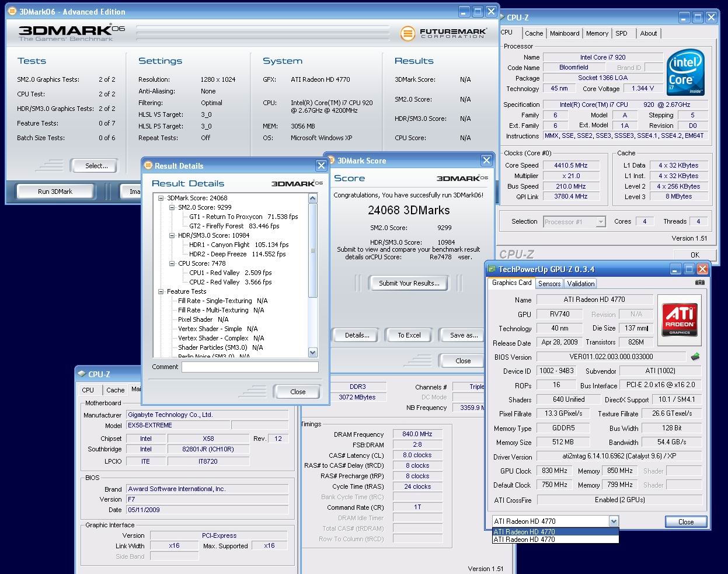728x574 pixels.
Task: Collapse the HDR/SM3.0 Score tree node
Action: 172,235
